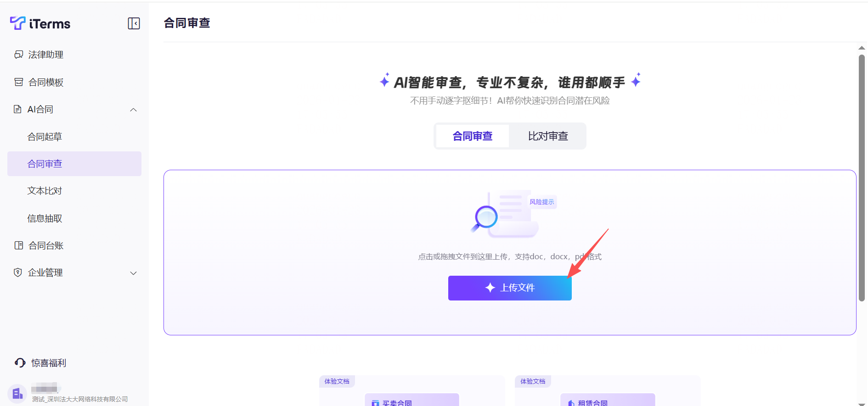The height and width of the screenshot is (406, 868).
Task: Click the sparkle icon on 上传文件 button
Action: point(490,288)
